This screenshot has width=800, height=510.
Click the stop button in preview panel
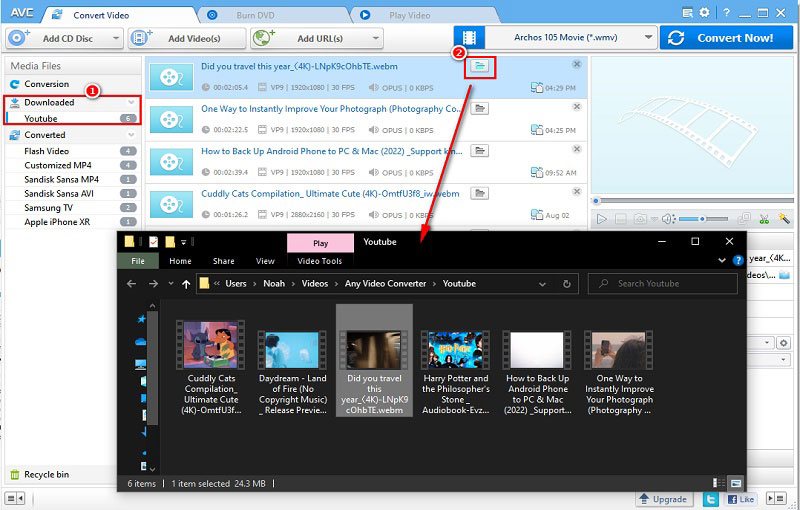[x=621, y=219]
